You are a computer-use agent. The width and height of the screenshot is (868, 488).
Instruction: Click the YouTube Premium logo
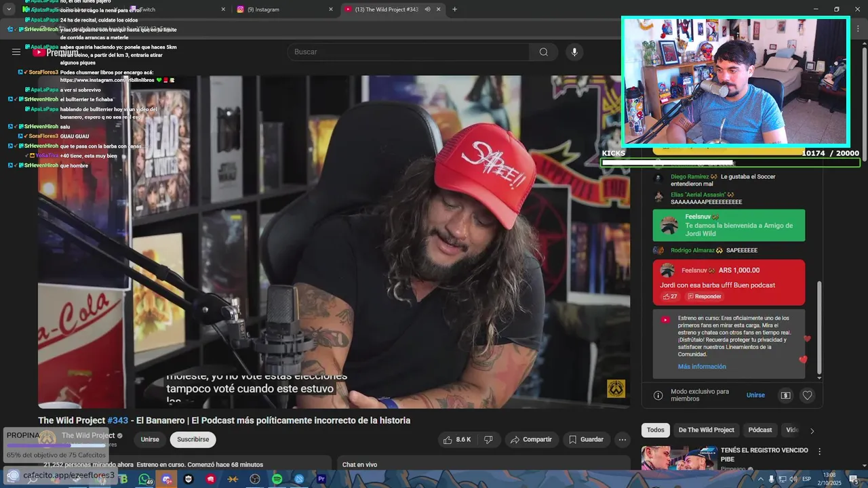tap(56, 52)
